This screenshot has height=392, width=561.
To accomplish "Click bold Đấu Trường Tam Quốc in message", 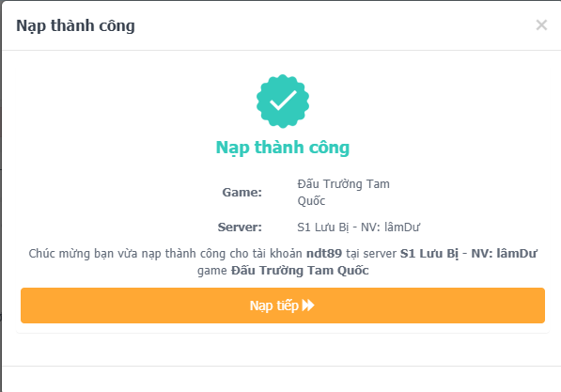I will 300,271.
